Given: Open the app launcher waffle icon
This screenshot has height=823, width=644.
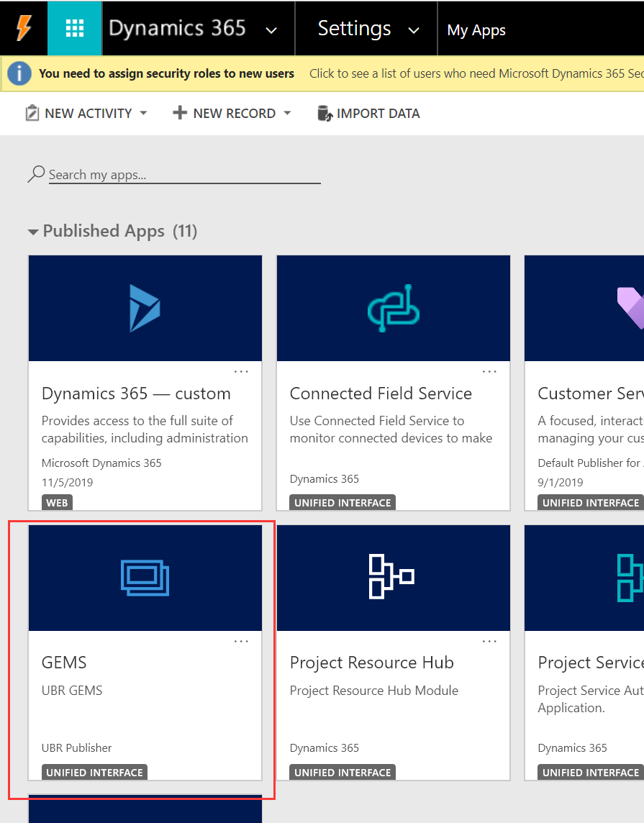Looking at the screenshot, I should (75, 28).
